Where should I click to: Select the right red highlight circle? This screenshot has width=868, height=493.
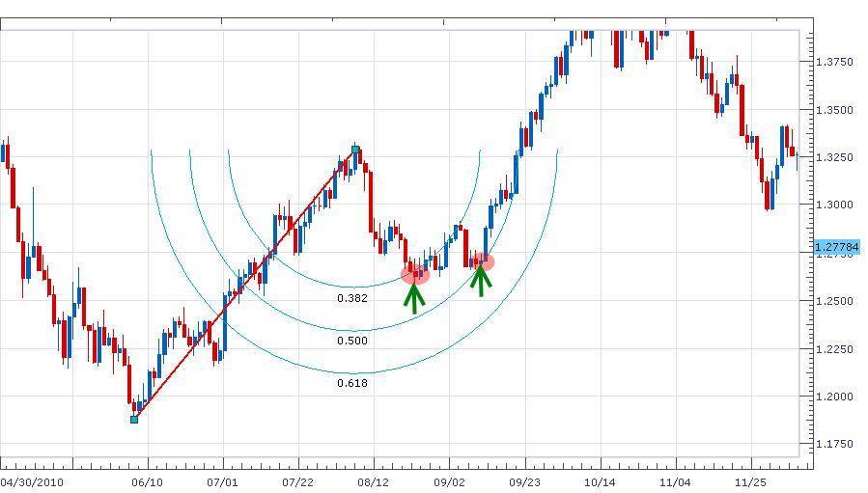(x=484, y=261)
